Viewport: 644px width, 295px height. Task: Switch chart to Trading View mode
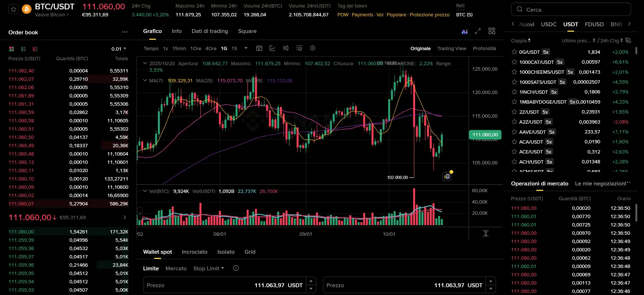coord(452,48)
